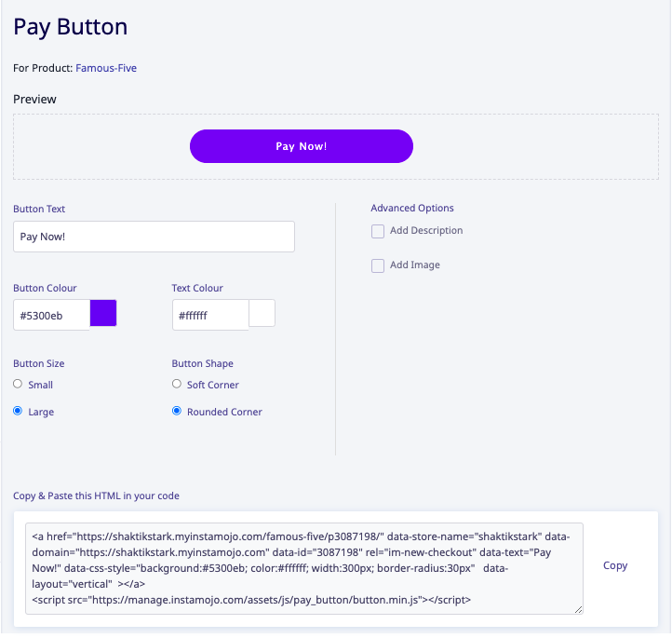Open the Famous-Five product link
The width and height of the screenshot is (672, 638).
point(106,68)
